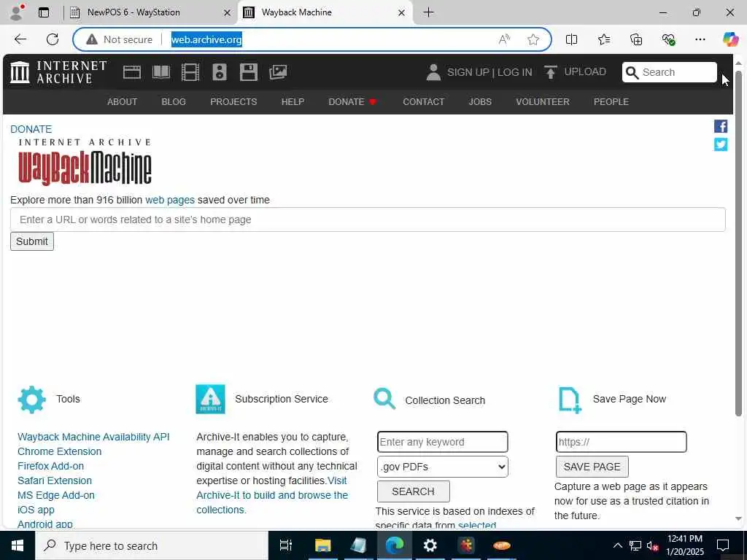Focus the Enter any keyword field
747x560 pixels.
443,442
